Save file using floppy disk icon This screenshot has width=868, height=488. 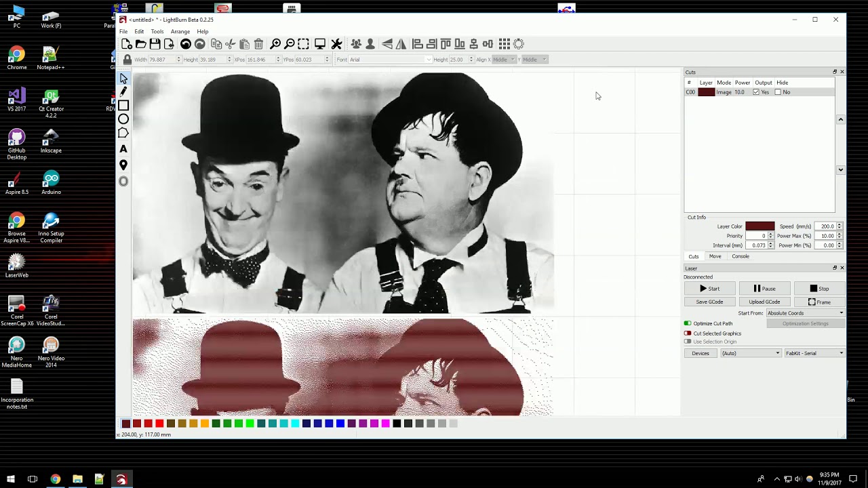click(155, 44)
